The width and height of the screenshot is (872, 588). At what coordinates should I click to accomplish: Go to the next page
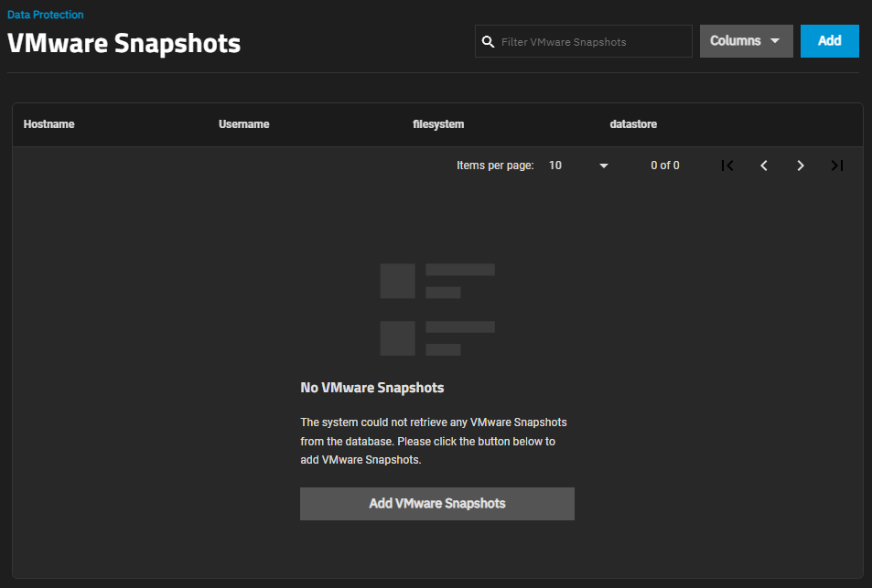point(801,166)
